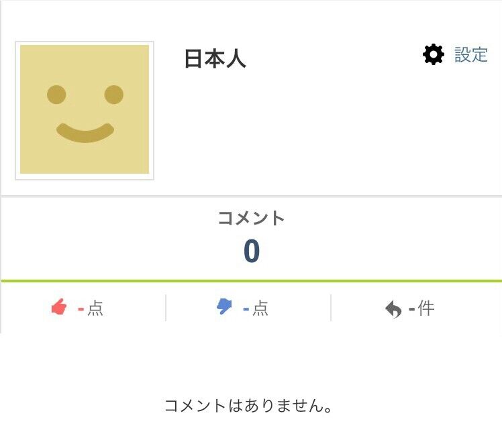Click the avatar's left eye dot

point(56,95)
